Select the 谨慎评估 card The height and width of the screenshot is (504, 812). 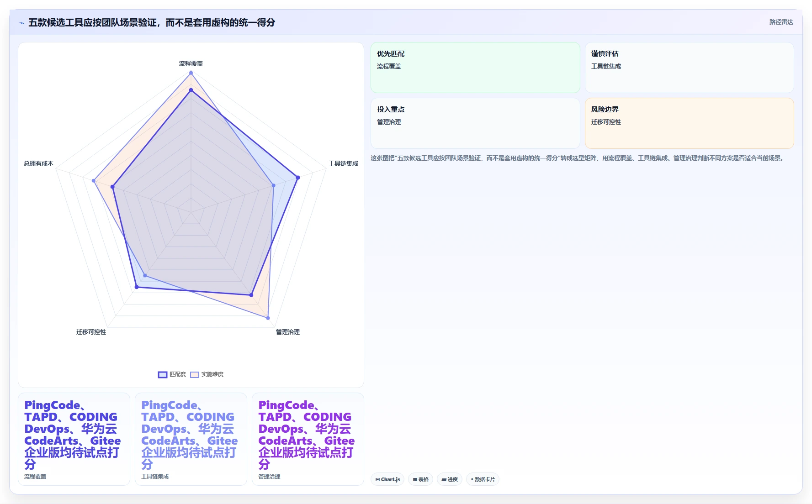689,68
